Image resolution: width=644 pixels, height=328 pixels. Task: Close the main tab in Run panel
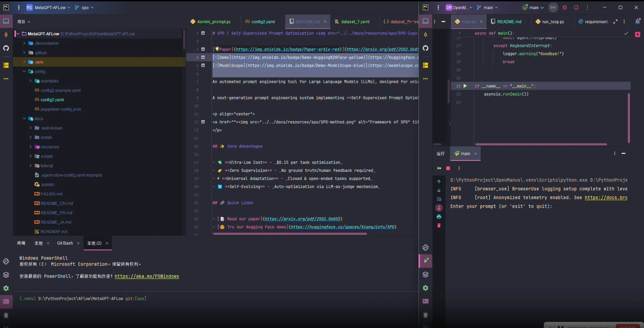[475, 154]
